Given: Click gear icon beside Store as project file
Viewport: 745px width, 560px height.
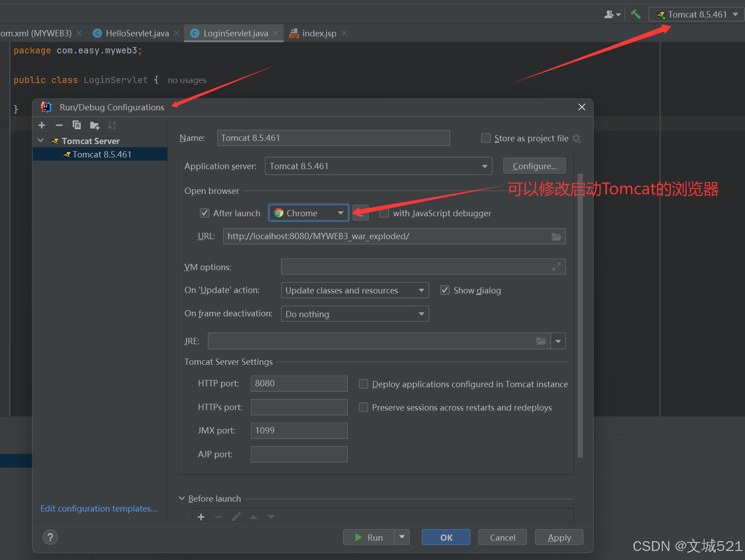Looking at the screenshot, I should [577, 139].
